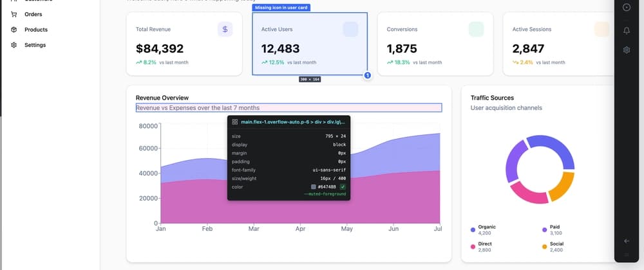Click the grid icon in the inspector tooltip
Viewport: 644px width, 270px height.
pyautogui.click(x=235, y=122)
